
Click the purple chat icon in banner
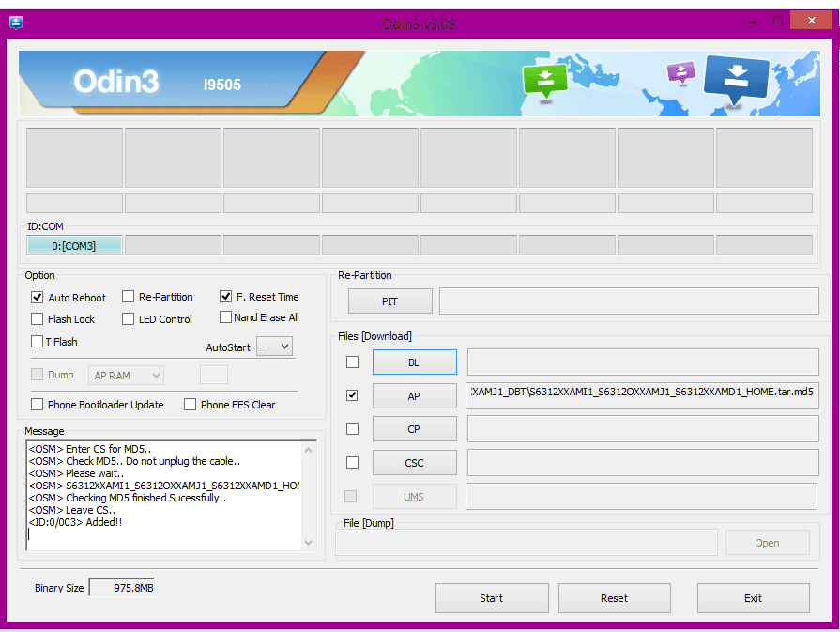coord(680,72)
